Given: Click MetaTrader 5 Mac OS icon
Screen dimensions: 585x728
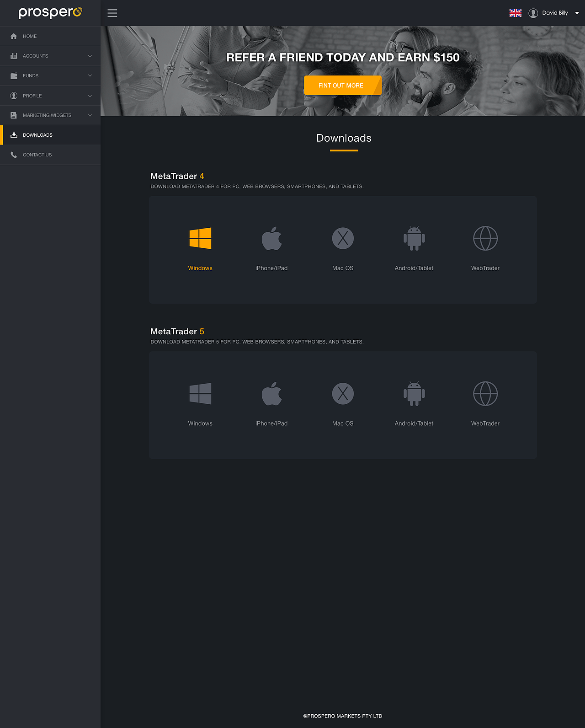Looking at the screenshot, I should [x=343, y=394].
